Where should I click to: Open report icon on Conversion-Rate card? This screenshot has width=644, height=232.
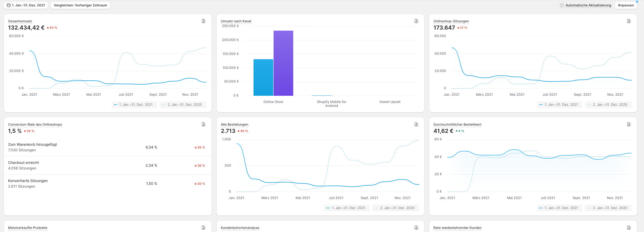tap(203, 125)
